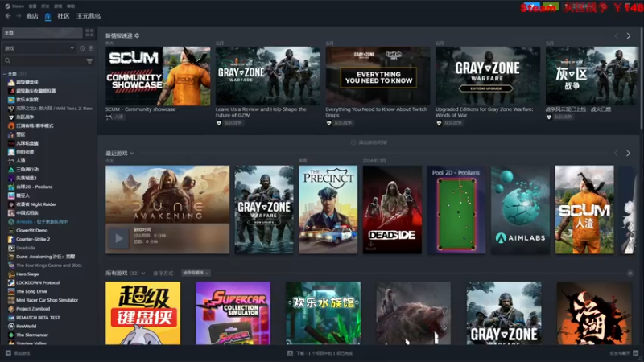Collapse the 全部 games list group

[x=5, y=74]
